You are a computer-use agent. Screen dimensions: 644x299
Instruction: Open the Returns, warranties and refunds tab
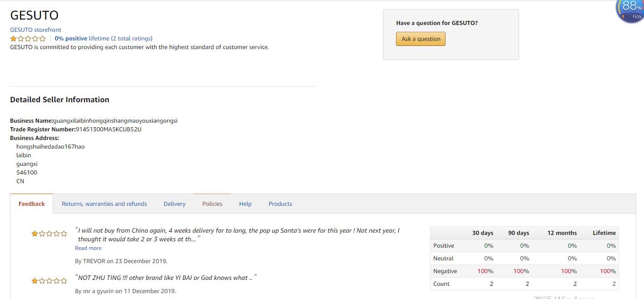pyautogui.click(x=104, y=204)
